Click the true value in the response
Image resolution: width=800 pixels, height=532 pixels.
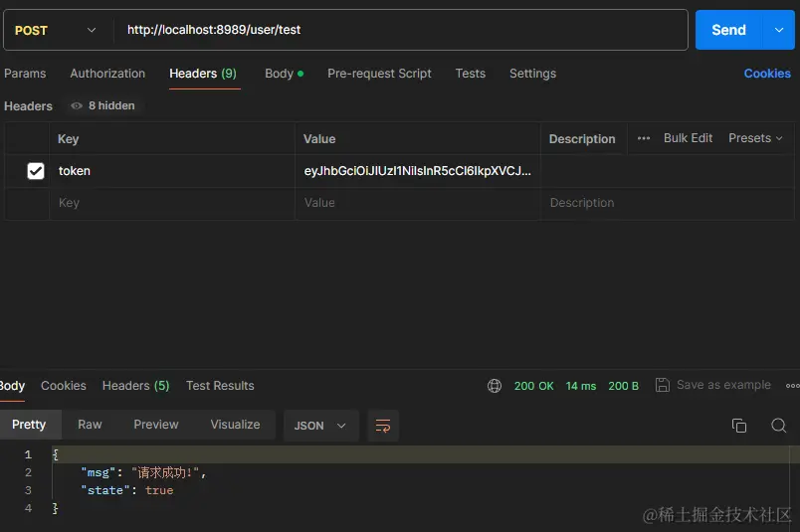[x=159, y=490]
